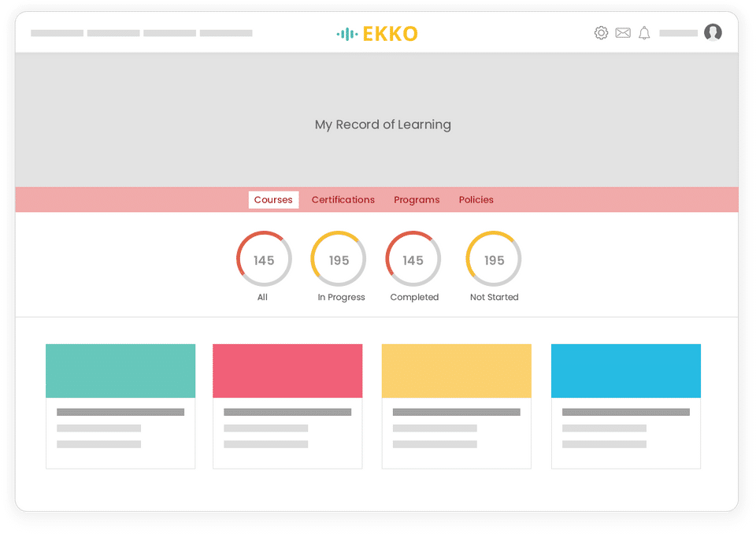Open the blue course card
The image size is (756, 534).
pyautogui.click(x=626, y=406)
